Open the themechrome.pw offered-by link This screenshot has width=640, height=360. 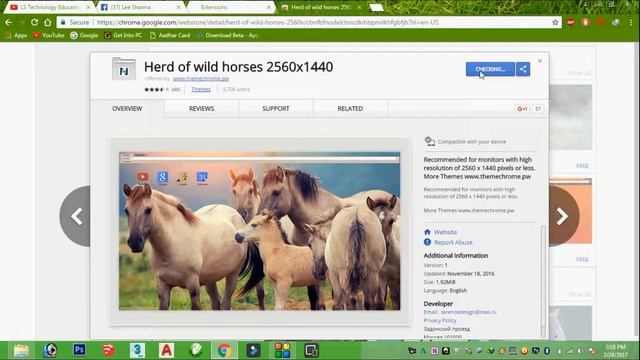pyautogui.click(x=201, y=78)
